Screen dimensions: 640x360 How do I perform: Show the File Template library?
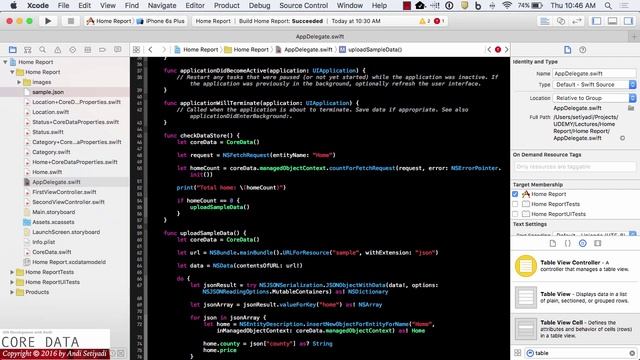click(553, 243)
